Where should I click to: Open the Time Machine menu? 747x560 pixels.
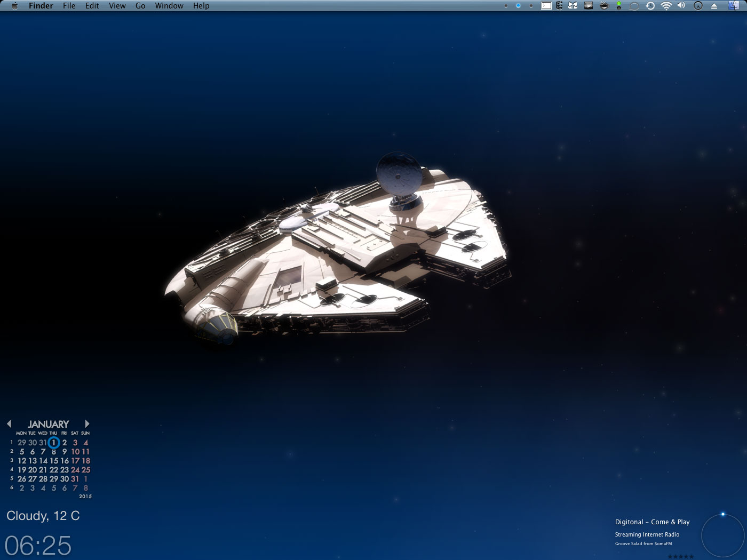point(650,6)
